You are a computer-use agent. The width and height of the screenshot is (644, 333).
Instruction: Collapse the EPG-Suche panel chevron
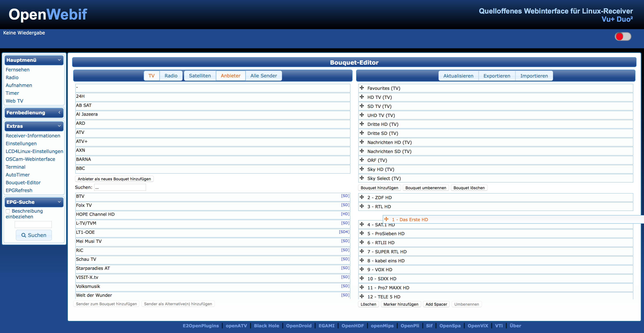(59, 202)
